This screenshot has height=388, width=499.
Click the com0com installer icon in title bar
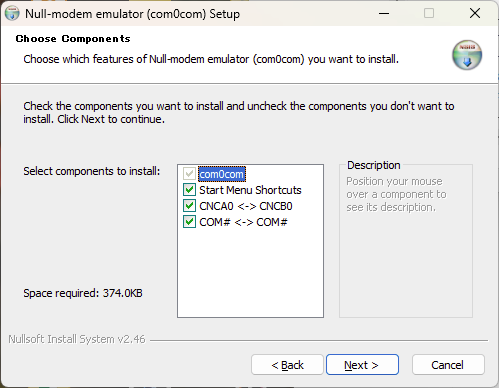[x=12, y=13]
